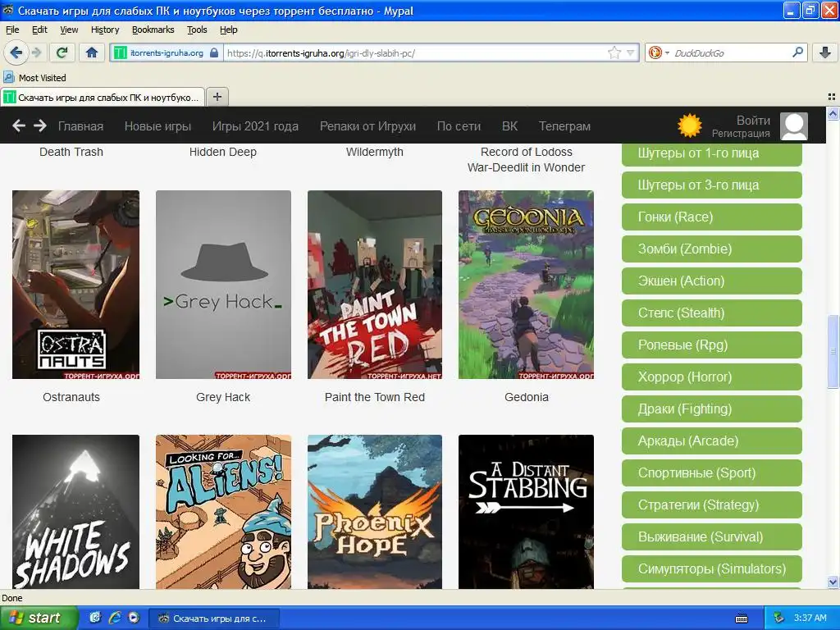840x630 pixels.
Task: Open the browser Home page icon
Action: [92, 52]
